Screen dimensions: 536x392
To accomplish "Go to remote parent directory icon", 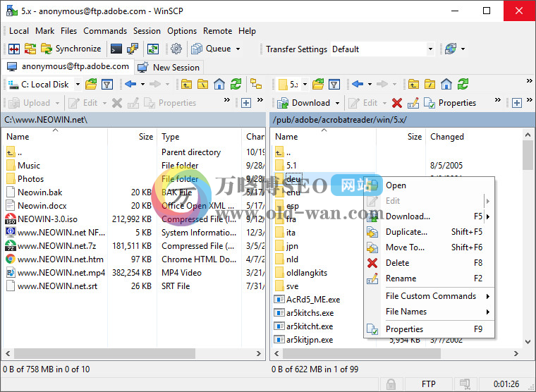I will click(413, 84).
